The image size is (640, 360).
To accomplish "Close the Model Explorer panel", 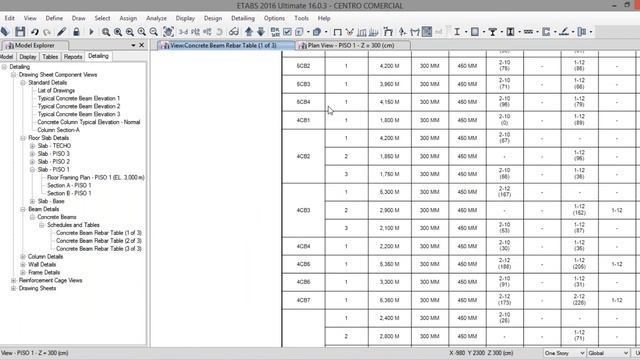I will [x=142, y=45].
